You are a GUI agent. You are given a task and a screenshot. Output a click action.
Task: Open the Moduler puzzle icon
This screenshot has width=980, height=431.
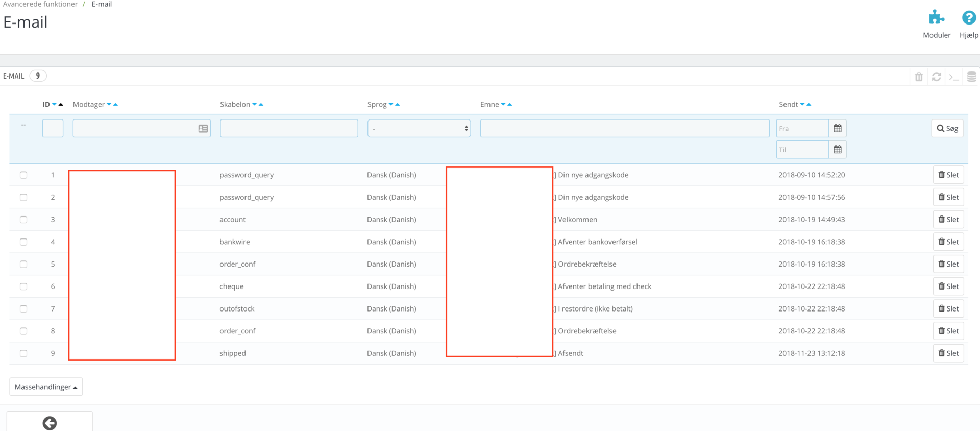(936, 17)
